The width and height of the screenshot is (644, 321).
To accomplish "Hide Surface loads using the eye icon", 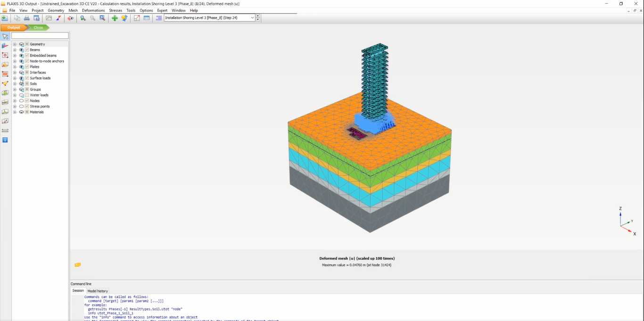I will coord(21,78).
